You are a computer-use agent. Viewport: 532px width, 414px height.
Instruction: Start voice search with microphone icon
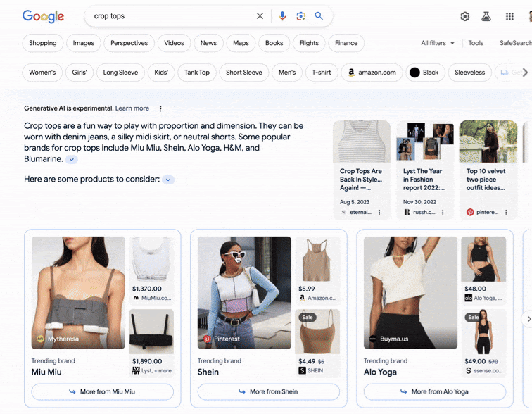click(282, 16)
